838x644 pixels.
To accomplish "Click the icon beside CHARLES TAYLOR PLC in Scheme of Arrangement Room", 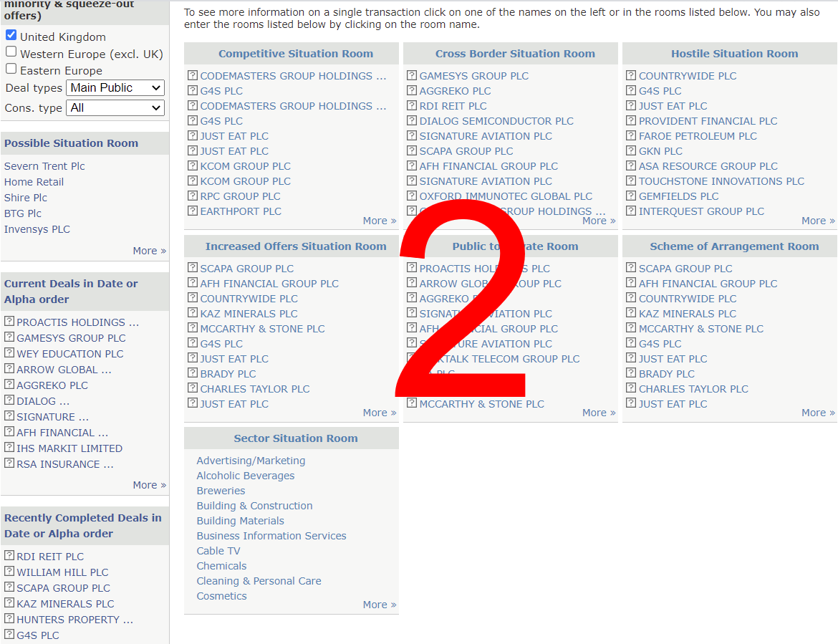I will [x=631, y=388].
